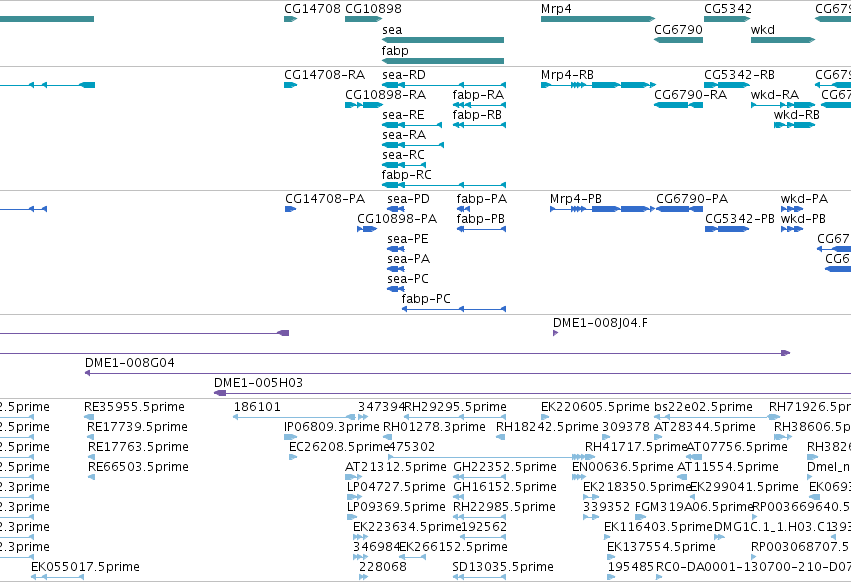851x582 pixels.
Task: Click clone DME1-005H03
Action: click(x=258, y=383)
